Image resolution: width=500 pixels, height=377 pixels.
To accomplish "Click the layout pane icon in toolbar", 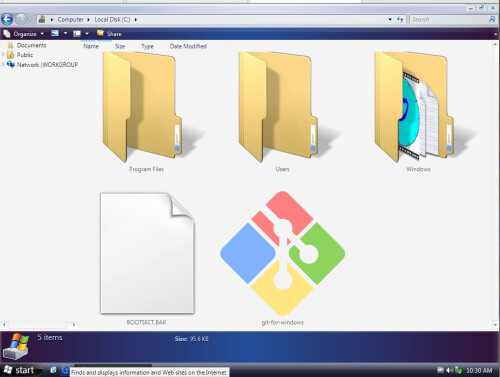I will click(77, 33).
